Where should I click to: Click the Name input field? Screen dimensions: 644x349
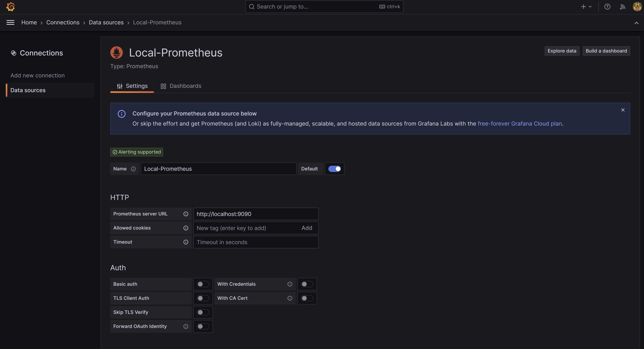coord(219,169)
